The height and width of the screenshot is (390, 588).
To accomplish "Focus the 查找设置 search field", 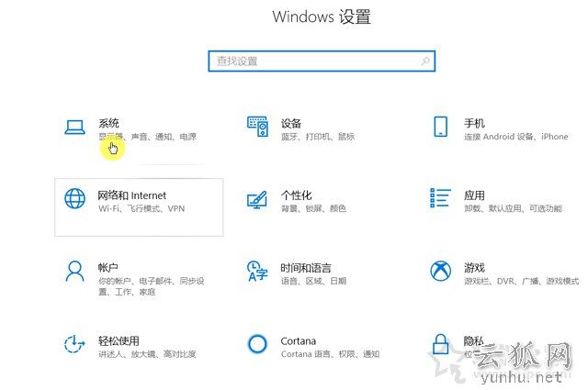I will click(322, 61).
